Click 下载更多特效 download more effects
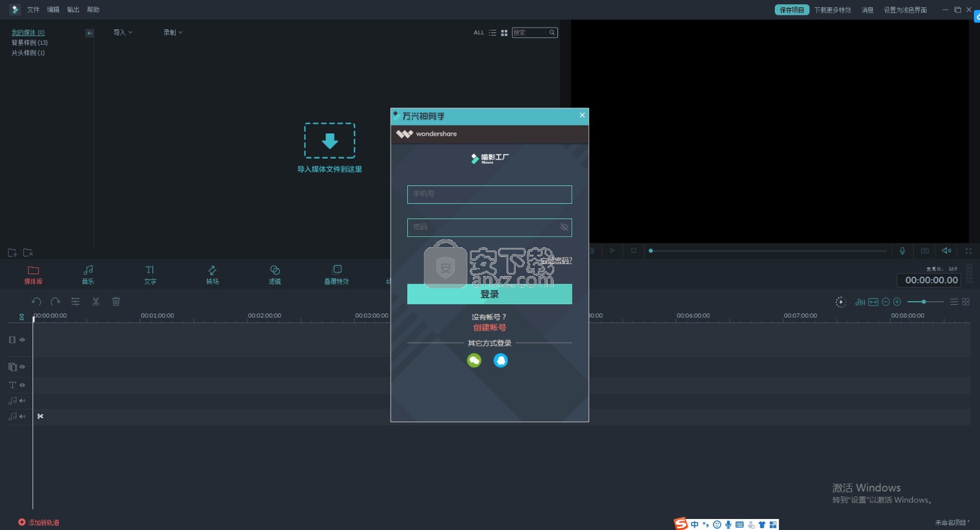980x530 pixels. point(832,10)
